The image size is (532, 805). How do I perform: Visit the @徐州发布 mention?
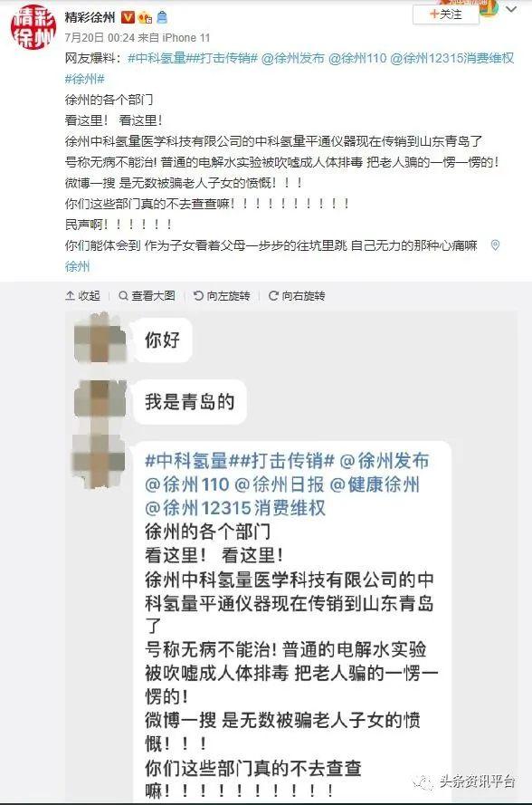(x=293, y=58)
